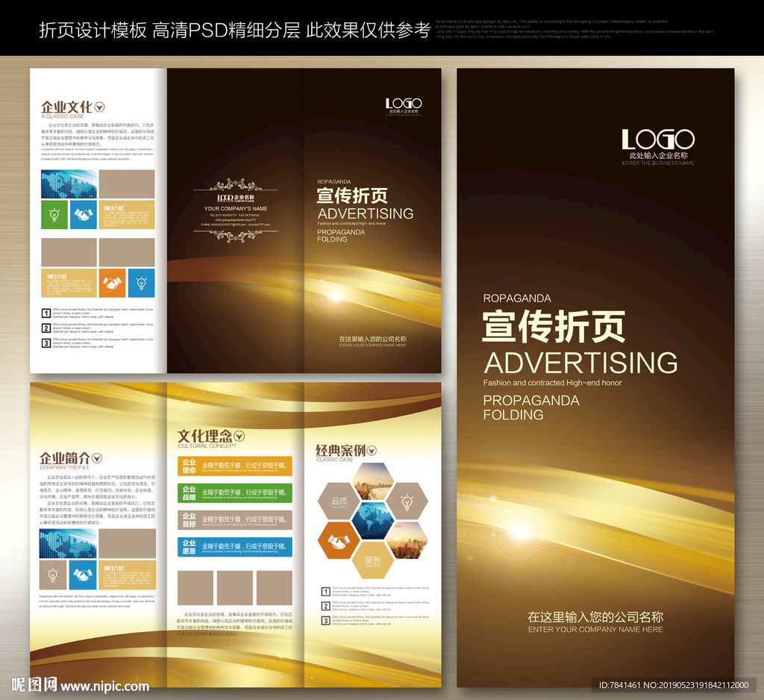The image size is (764, 700).
Task: Click the header title 折页设计模板 高清PSD精细分层
Action: [169, 30]
